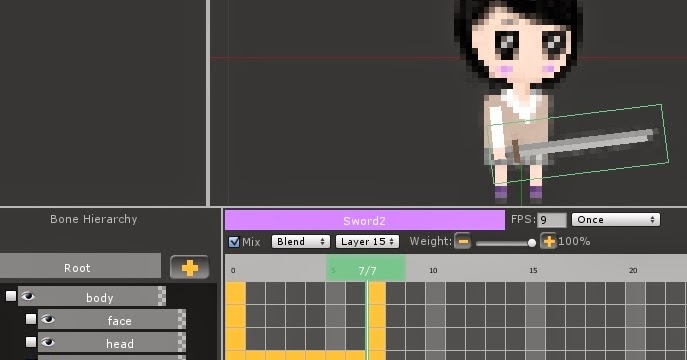
Task: Click frame 20 on the timeline ruler
Action: 633,271
